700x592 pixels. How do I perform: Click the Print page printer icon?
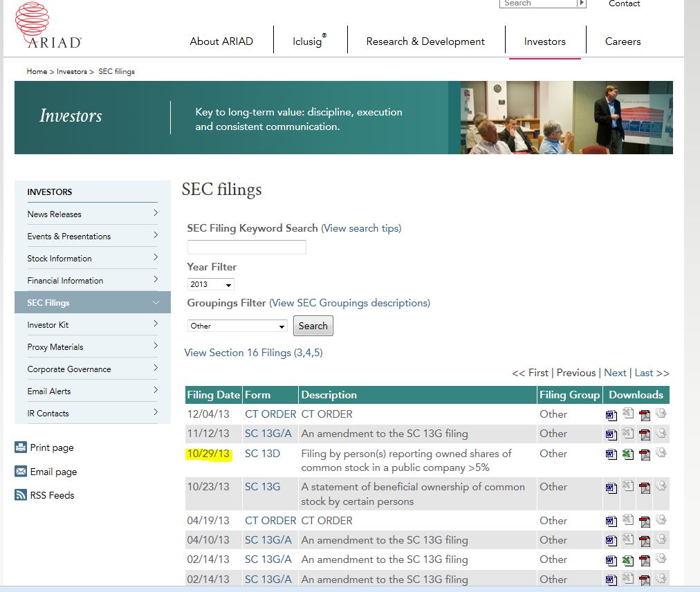click(x=21, y=447)
